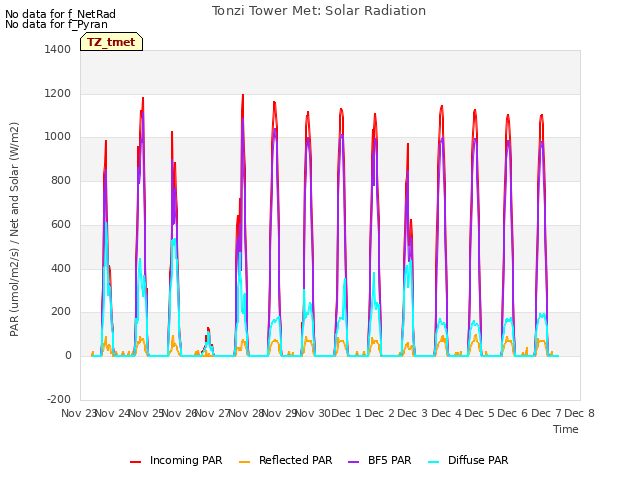640x480 pixels.
Task: Click the cyan Diffuse PAR legend swatch
Action: point(433,462)
